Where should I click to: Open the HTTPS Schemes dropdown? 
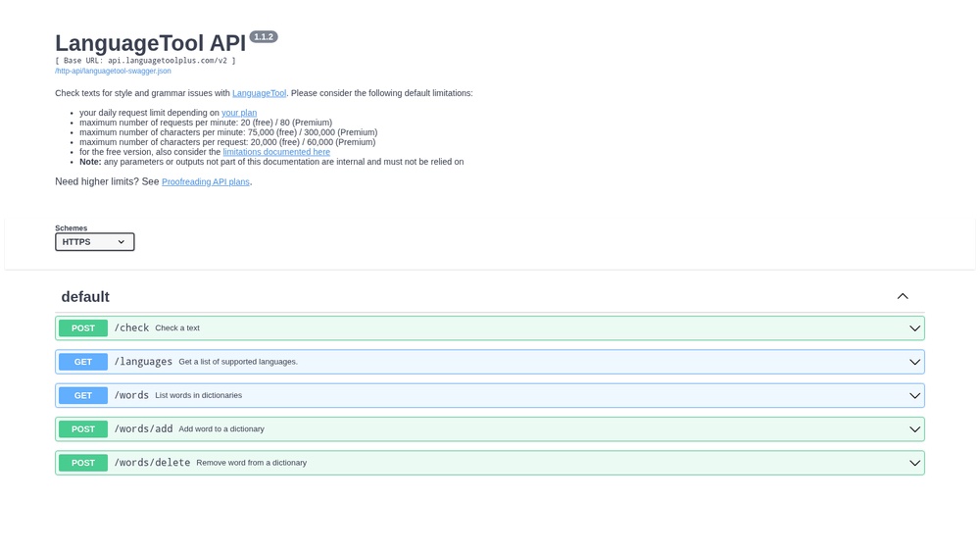pos(94,242)
